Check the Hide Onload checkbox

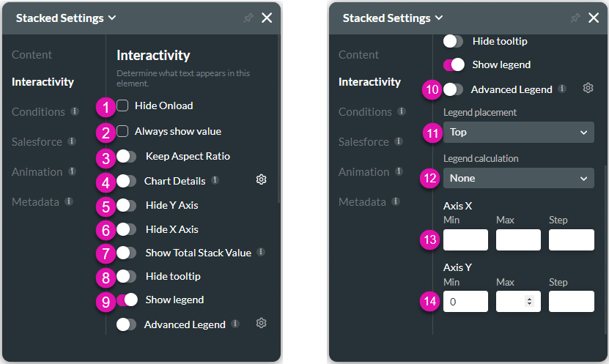122,105
